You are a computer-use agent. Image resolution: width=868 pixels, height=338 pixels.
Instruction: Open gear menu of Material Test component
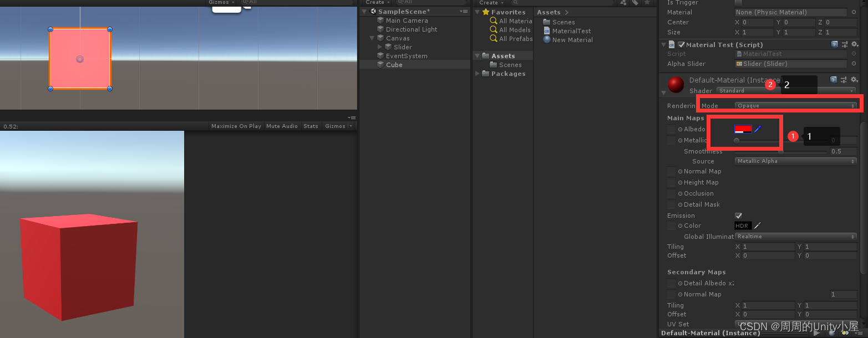pyautogui.click(x=854, y=44)
